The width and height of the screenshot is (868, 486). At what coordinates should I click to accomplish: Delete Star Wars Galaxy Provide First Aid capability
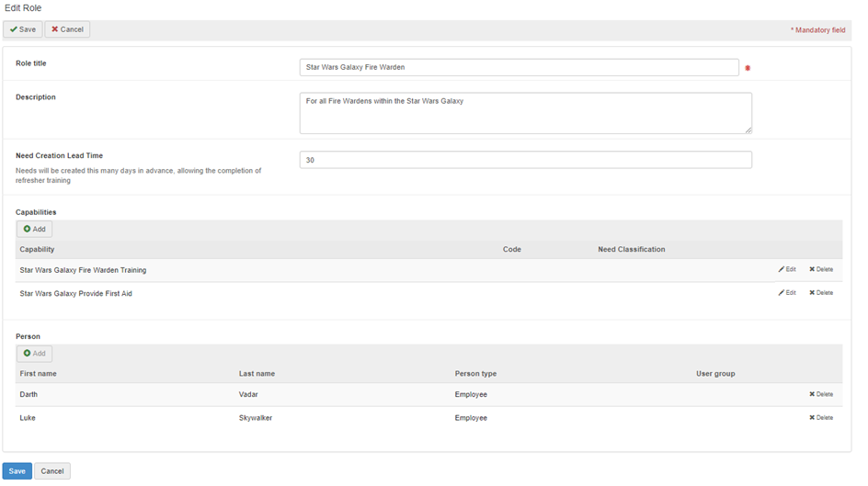tap(821, 292)
